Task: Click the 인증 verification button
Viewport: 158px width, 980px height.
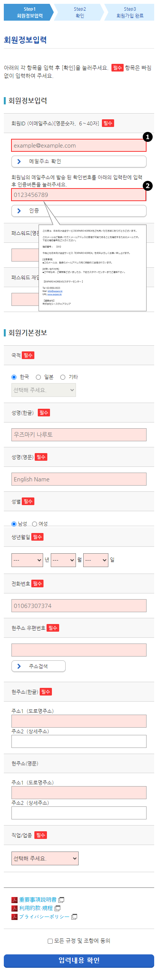Action: click(x=79, y=211)
